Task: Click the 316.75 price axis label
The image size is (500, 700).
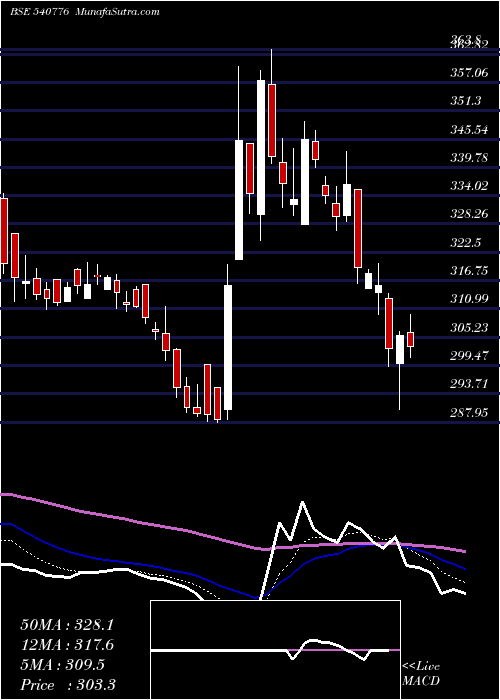Action: [x=469, y=271]
